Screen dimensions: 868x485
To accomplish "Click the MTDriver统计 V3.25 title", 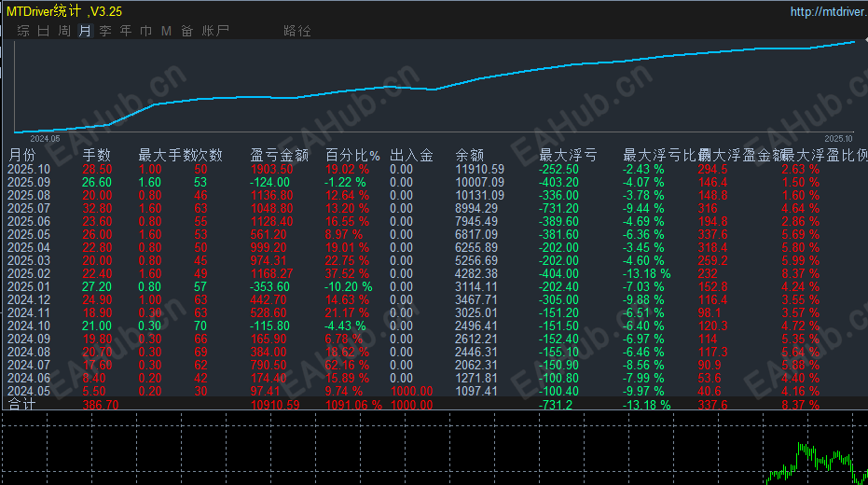I will [64, 11].
